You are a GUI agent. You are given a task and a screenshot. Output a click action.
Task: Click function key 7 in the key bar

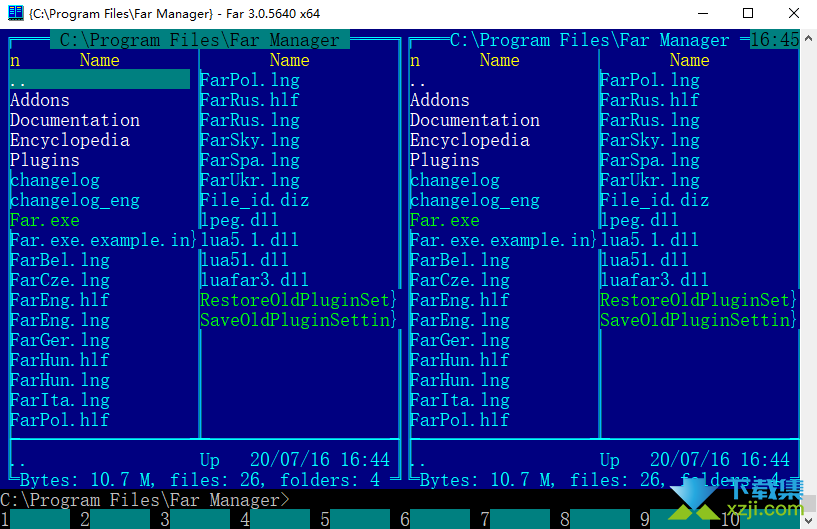[515, 520]
